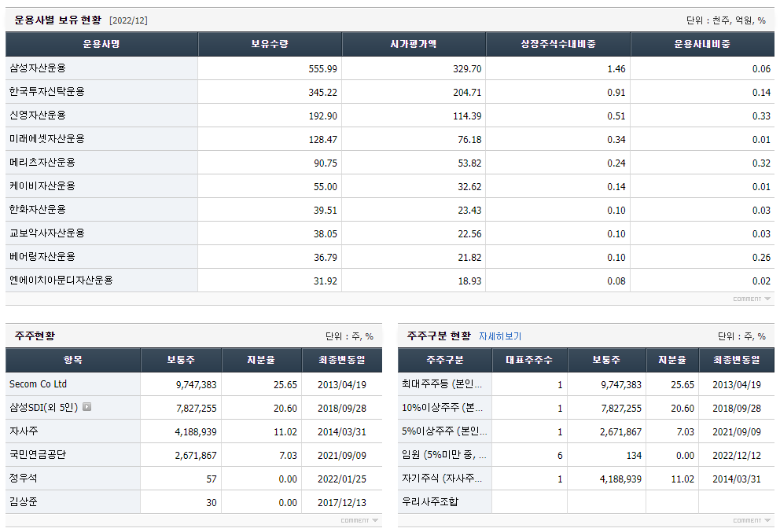Click the 한국투자신탁운용 row name
This screenshot has height=532, width=780.
(47, 91)
